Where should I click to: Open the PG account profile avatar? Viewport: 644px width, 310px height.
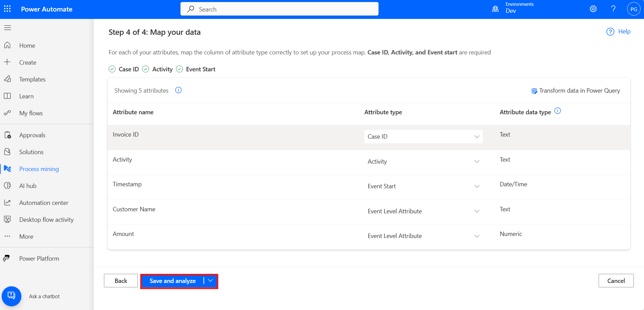click(634, 9)
